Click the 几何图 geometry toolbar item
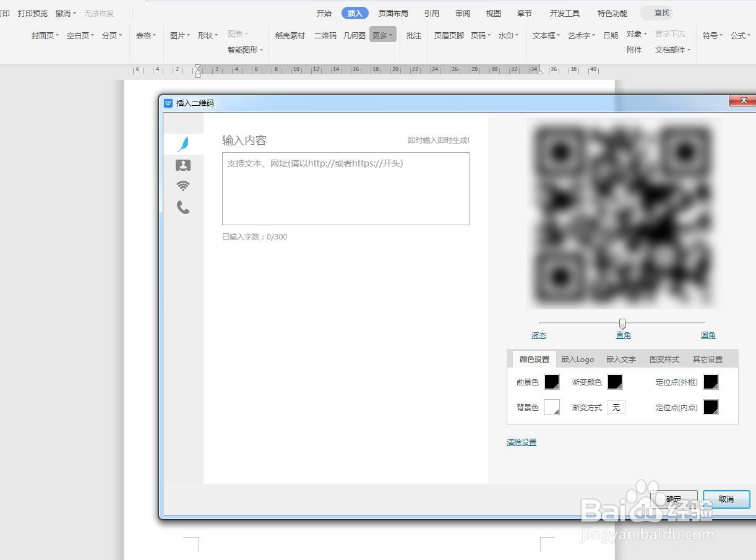This screenshot has width=756, height=560. (354, 35)
